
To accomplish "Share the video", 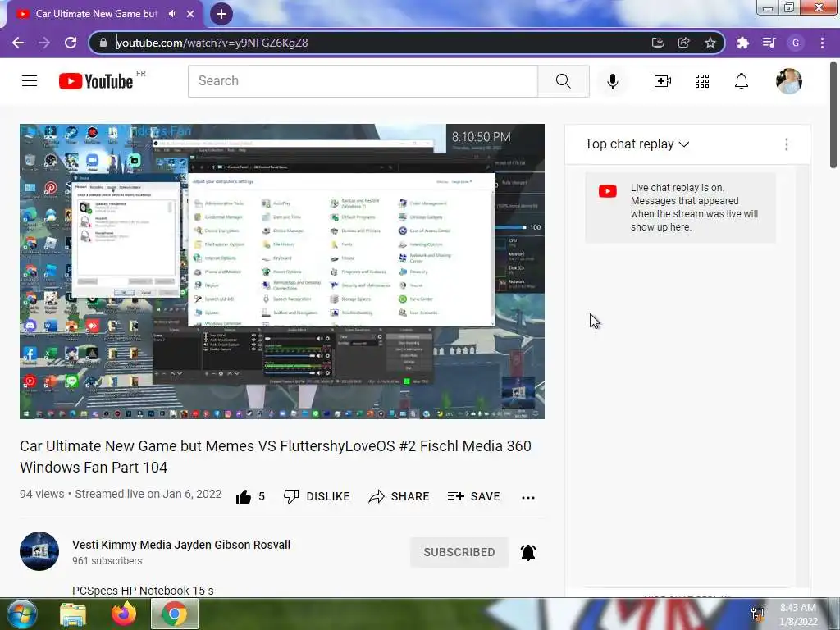I will coord(399,496).
